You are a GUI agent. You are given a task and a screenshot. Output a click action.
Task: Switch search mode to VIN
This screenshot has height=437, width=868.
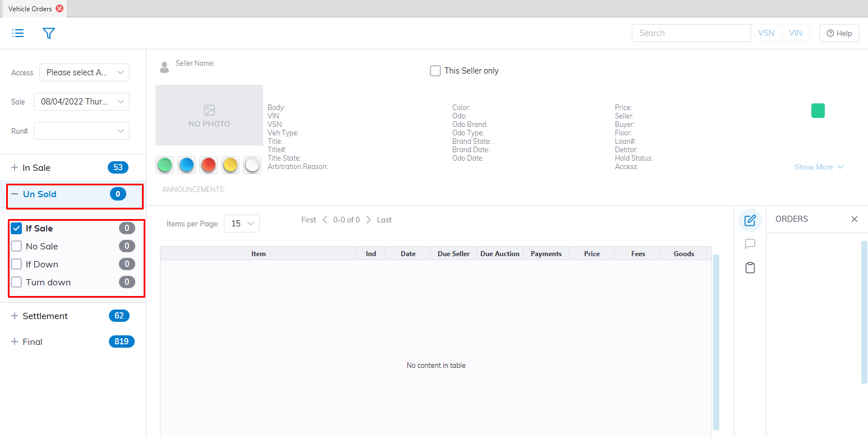point(795,33)
